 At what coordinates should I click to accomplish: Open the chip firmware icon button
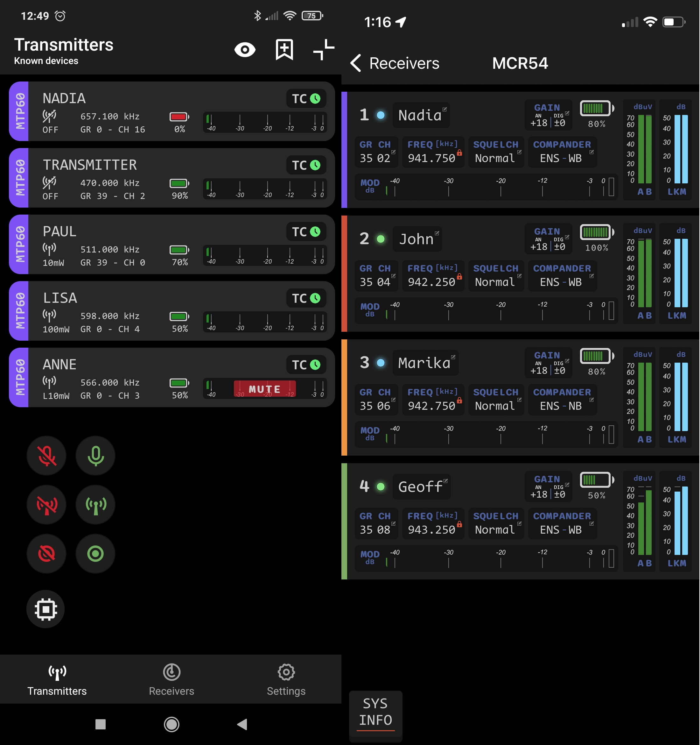(x=46, y=609)
